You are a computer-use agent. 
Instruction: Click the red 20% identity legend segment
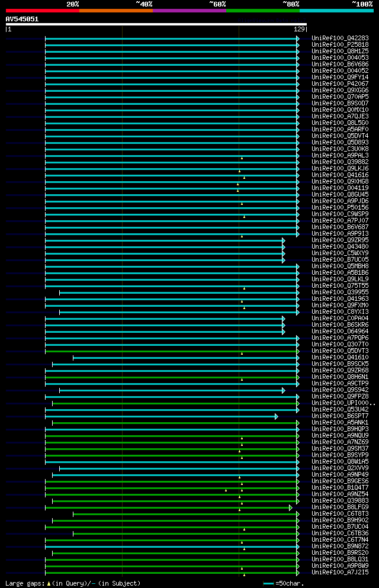43,11
